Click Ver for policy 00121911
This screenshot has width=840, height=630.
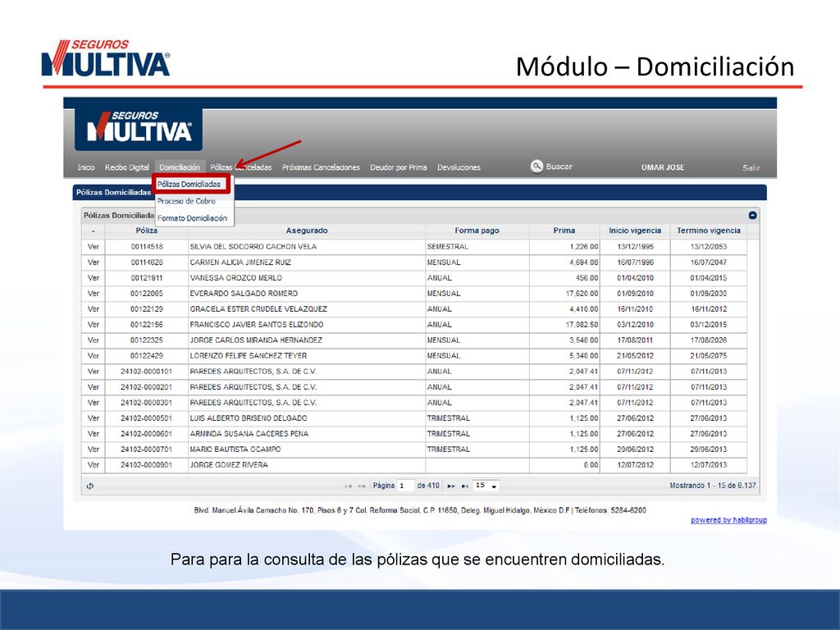click(94, 277)
